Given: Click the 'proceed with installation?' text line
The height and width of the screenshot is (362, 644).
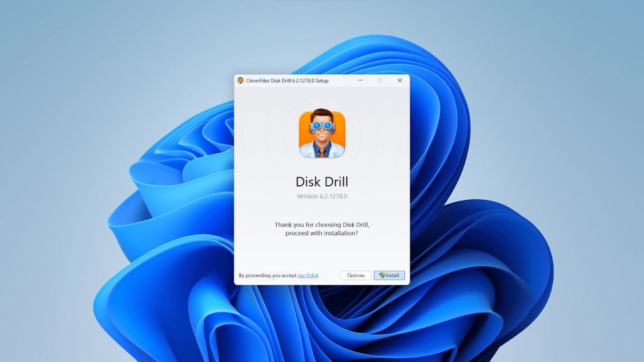Looking at the screenshot, I should click(322, 233).
